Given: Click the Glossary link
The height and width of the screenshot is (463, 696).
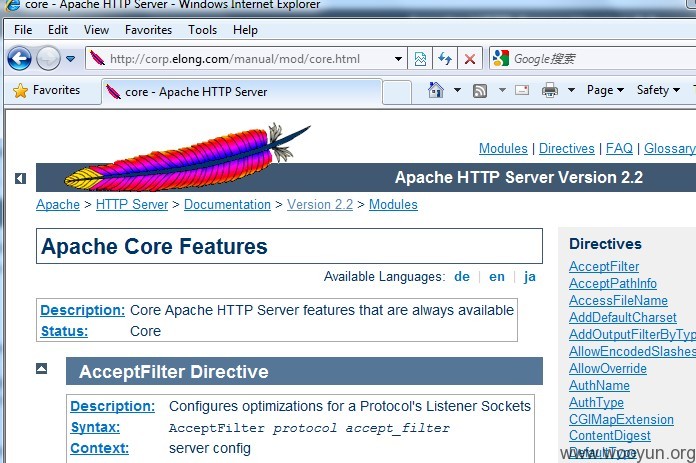Looking at the screenshot, I should click(670, 148).
